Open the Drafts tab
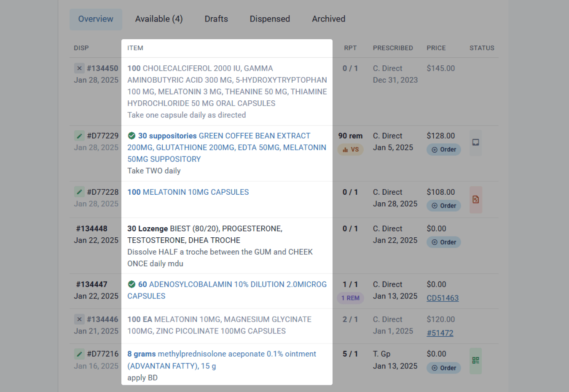 (216, 19)
